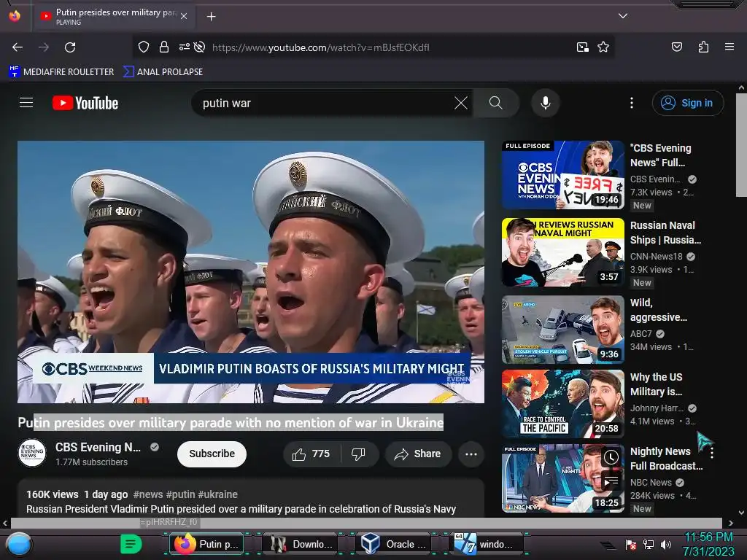Open the Wild, aggressive ABC7 video thumbnail
Viewport: 747px width, 560px height.
click(x=562, y=330)
